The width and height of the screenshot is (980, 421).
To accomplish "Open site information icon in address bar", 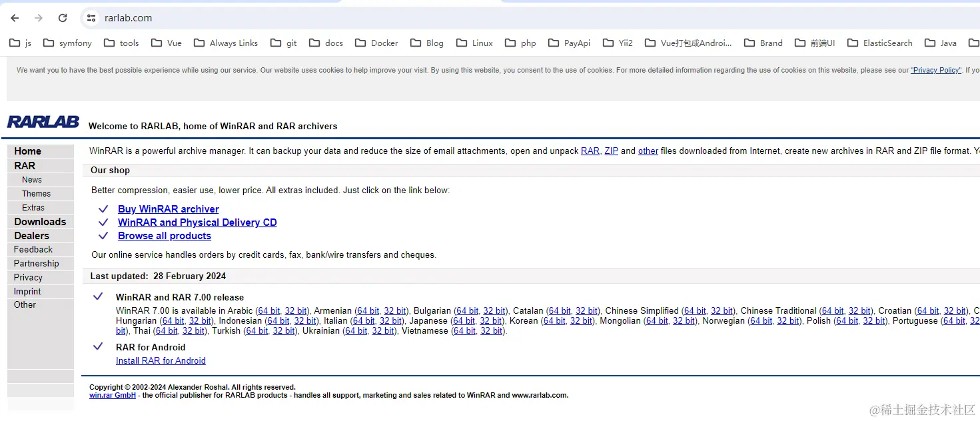I will pyautogui.click(x=91, y=18).
